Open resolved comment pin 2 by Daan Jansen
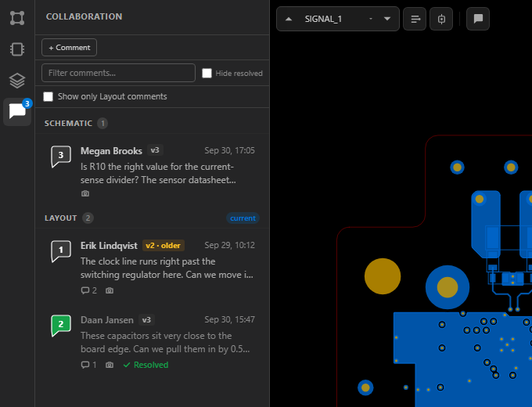This screenshot has height=407, width=532. [61, 325]
